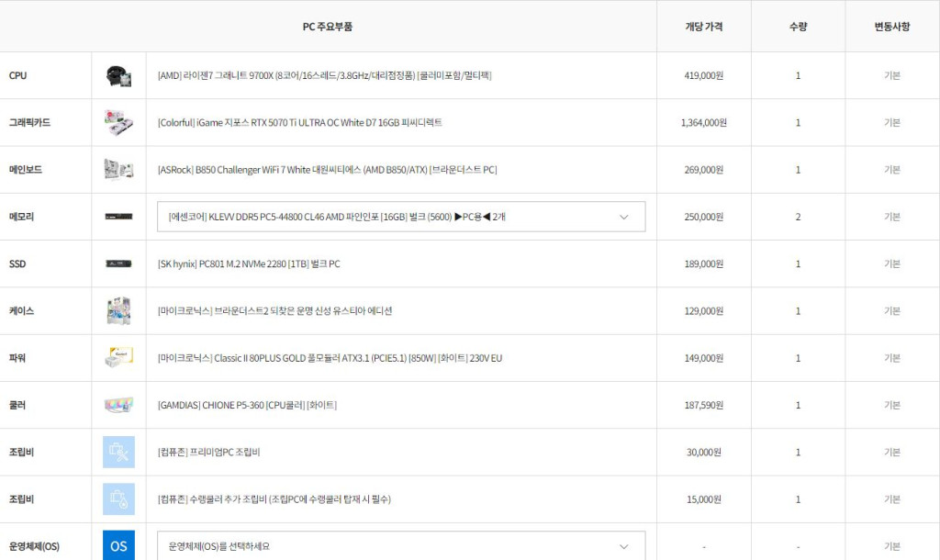Click the 마이크로닉스 case product thumbnail
The width and height of the screenshot is (940, 560).
coord(118,311)
